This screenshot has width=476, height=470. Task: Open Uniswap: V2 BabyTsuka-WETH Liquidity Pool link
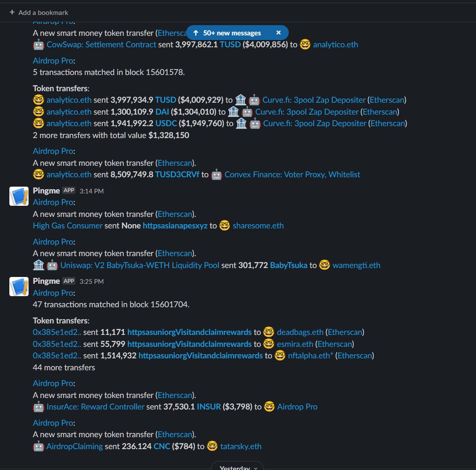(140, 265)
